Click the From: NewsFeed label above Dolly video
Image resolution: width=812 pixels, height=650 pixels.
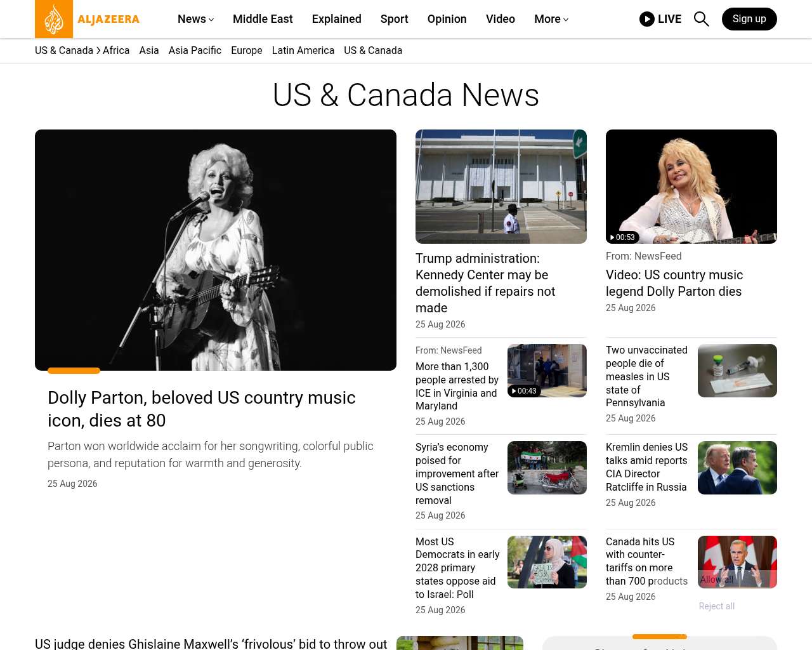coord(643,256)
